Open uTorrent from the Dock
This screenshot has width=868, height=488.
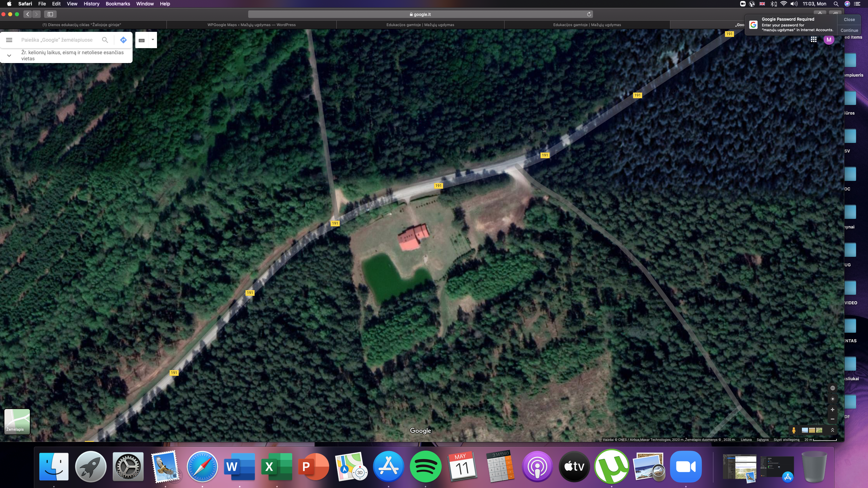(611, 467)
